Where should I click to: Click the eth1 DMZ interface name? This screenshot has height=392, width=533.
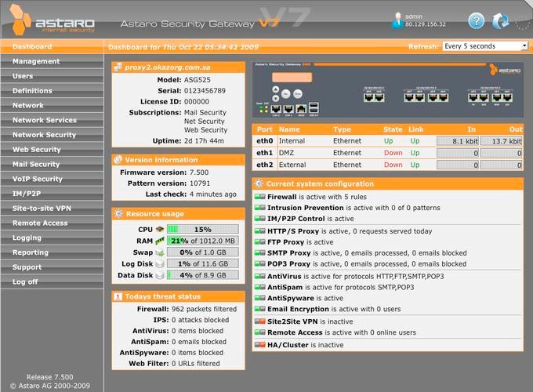click(x=286, y=153)
